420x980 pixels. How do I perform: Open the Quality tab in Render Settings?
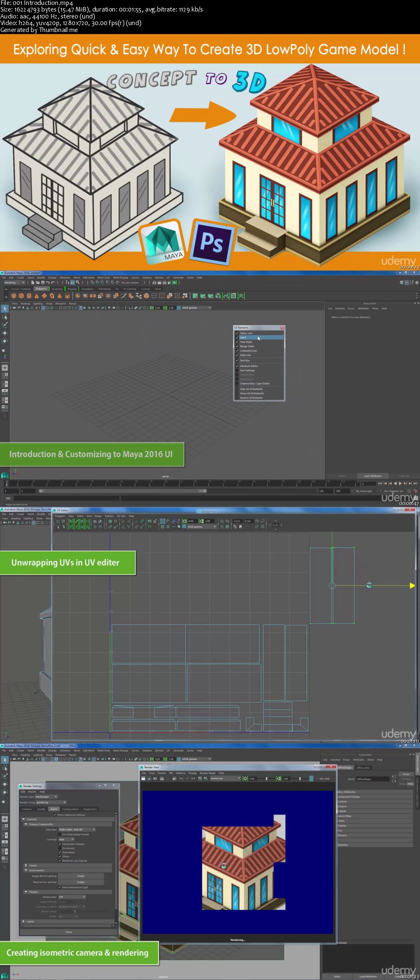coord(41,809)
